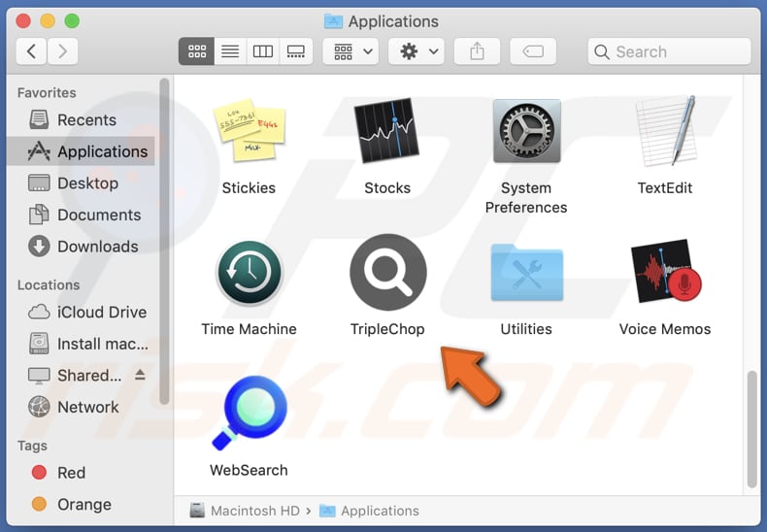Click the sidebar scrollbar
The width and height of the screenshot is (767, 532).
164,241
